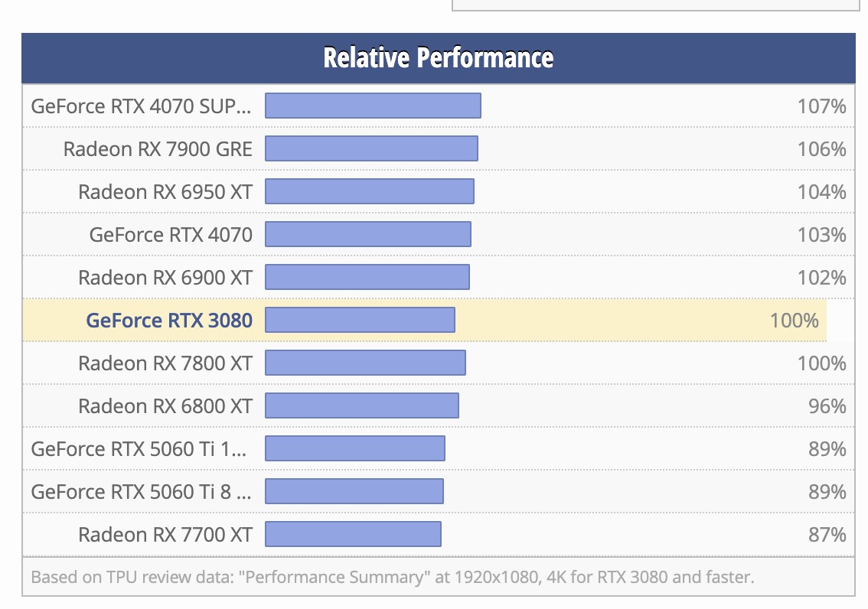This screenshot has height=609, width=868.
Task: Click the Relative Performance header
Action: click(x=439, y=58)
